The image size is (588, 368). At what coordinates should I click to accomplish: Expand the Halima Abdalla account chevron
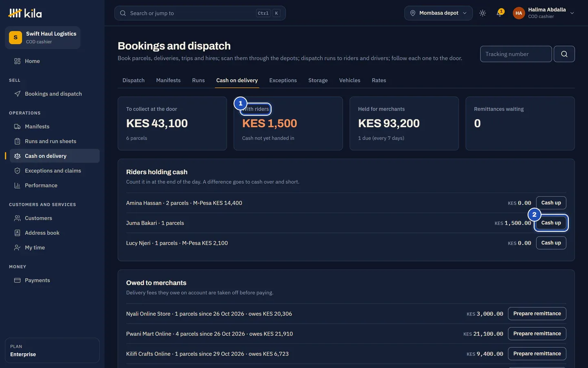pyautogui.click(x=572, y=13)
